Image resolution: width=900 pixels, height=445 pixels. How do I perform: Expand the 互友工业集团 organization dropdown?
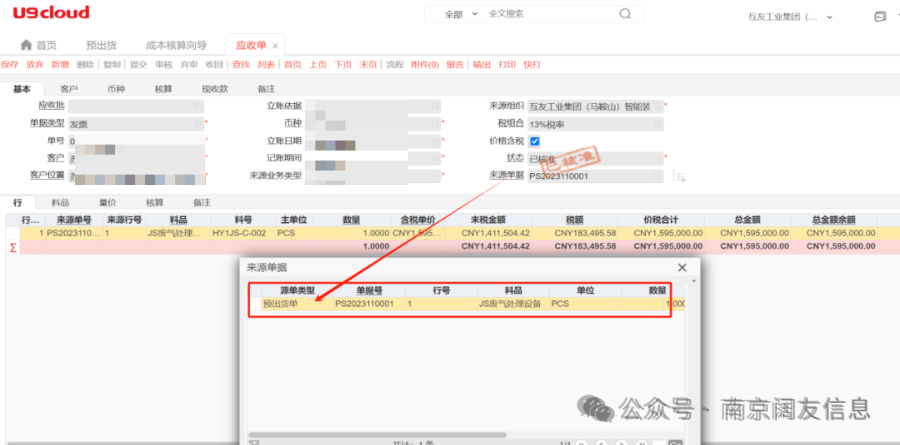tap(829, 17)
